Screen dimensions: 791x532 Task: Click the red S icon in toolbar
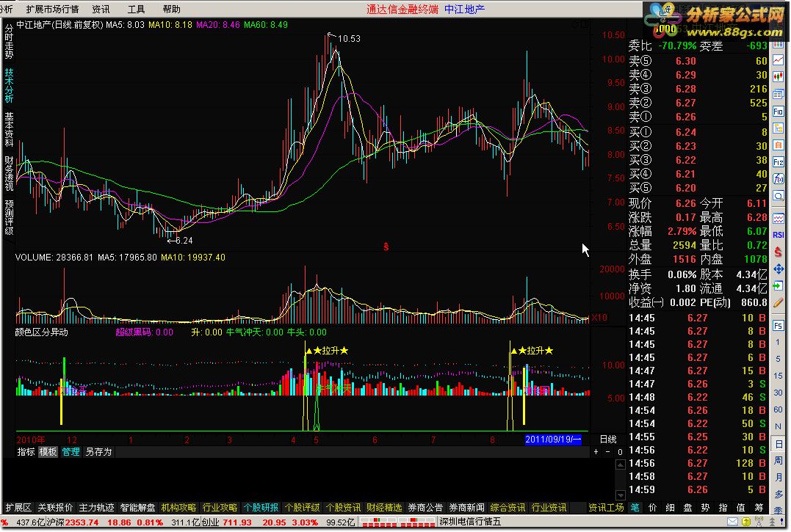[x=779, y=252]
